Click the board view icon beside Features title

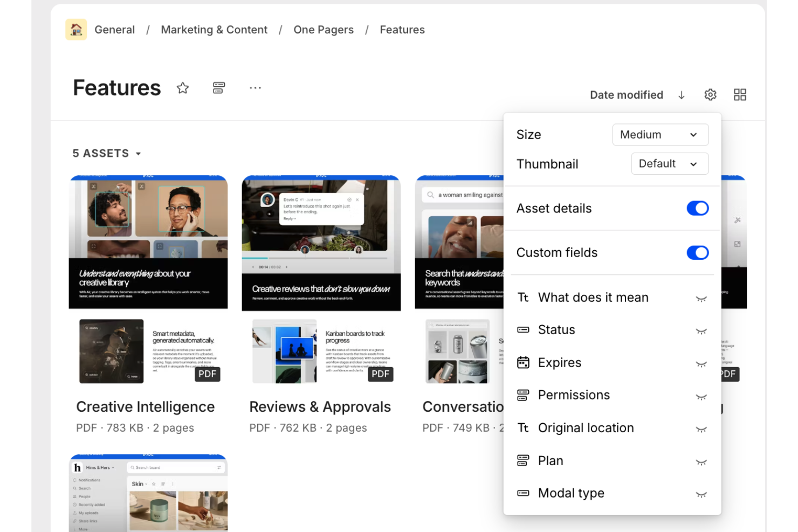[x=218, y=87]
